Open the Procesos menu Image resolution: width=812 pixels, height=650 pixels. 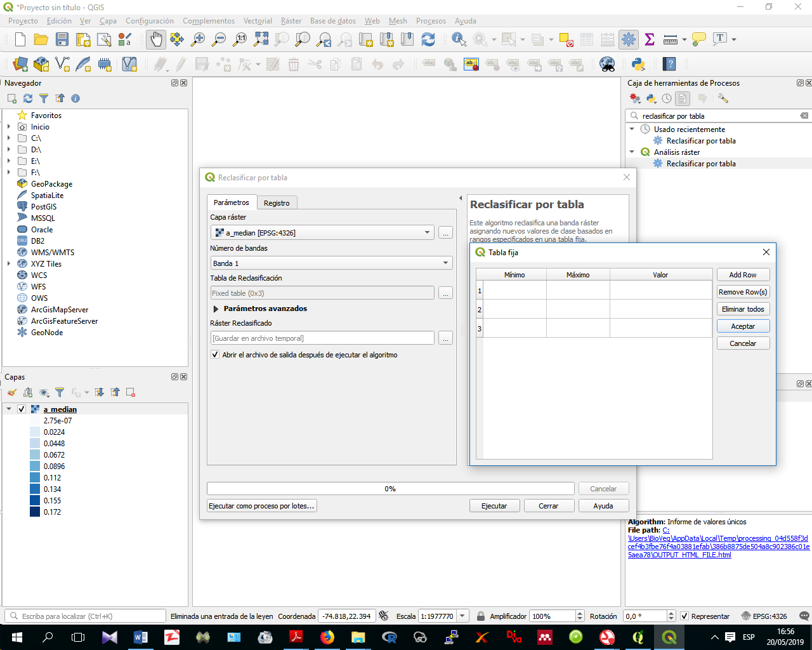pos(431,21)
